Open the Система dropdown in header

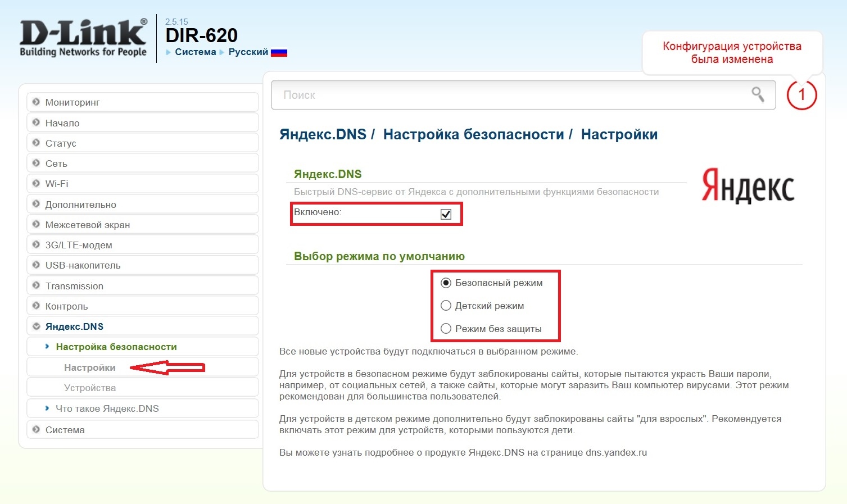coord(195,52)
